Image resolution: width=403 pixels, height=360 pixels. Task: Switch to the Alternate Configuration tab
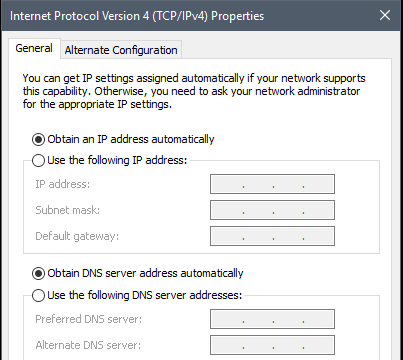click(x=121, y=50)
